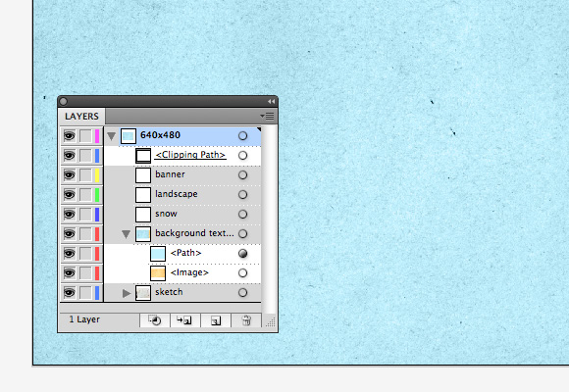Viewport: 569px width, 392px height.
Task: Hide the banner layer with its eye icon
Action: 70,175
